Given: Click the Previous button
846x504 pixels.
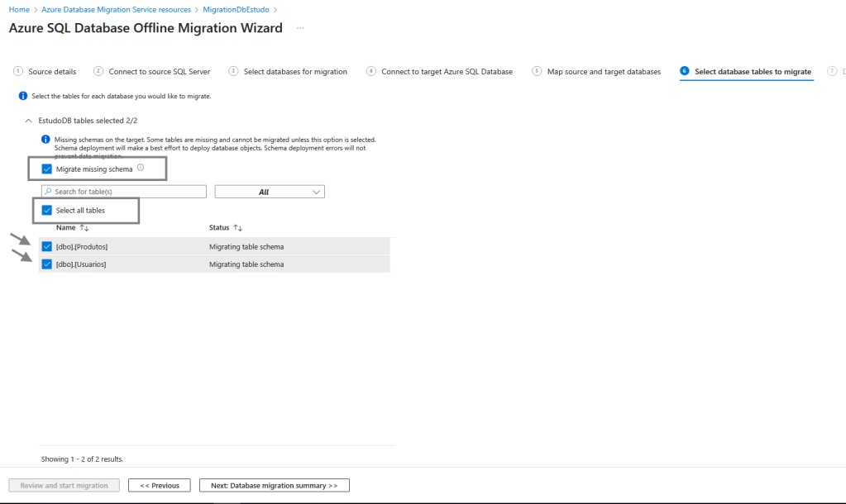Looking at the screenshot, I should [x=160, y=485].
